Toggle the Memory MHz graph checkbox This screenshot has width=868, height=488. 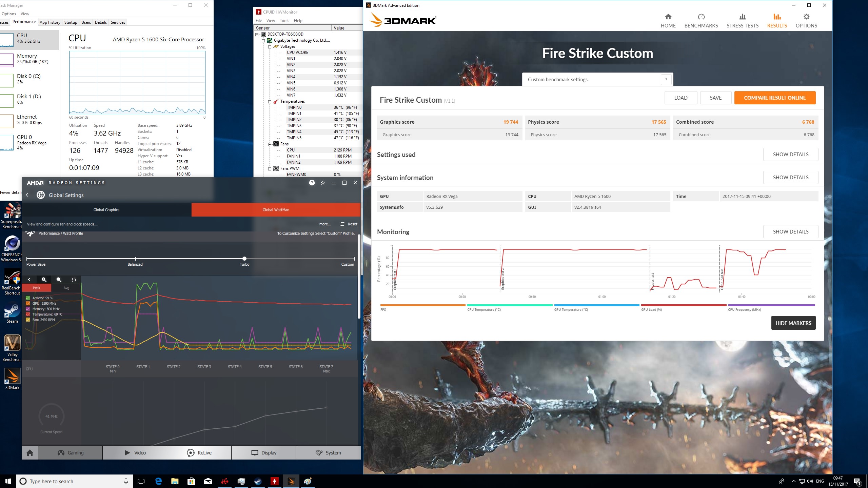(28, 309)
